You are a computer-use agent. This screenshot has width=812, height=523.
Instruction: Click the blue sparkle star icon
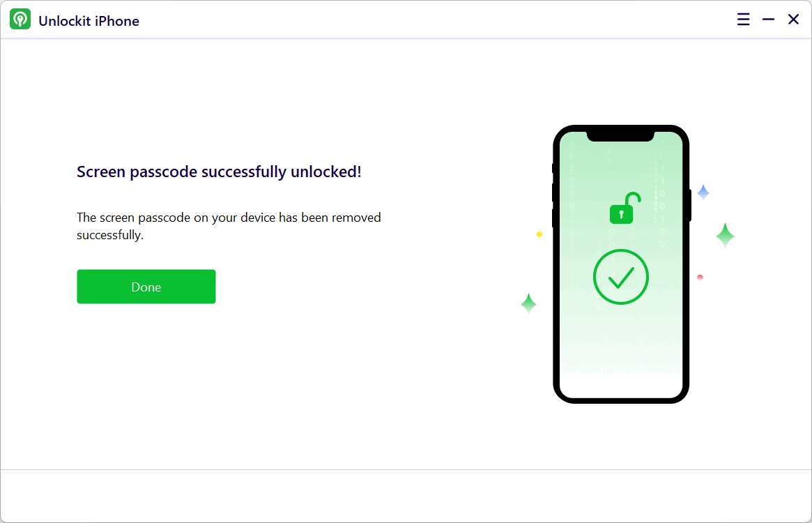(x=703, y=192)
